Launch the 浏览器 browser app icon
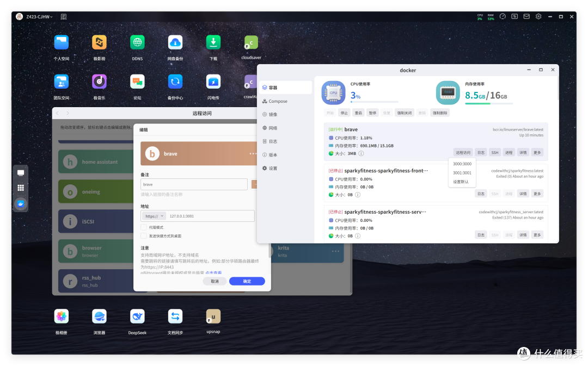588x366 pixels. (x=99, y=317)
